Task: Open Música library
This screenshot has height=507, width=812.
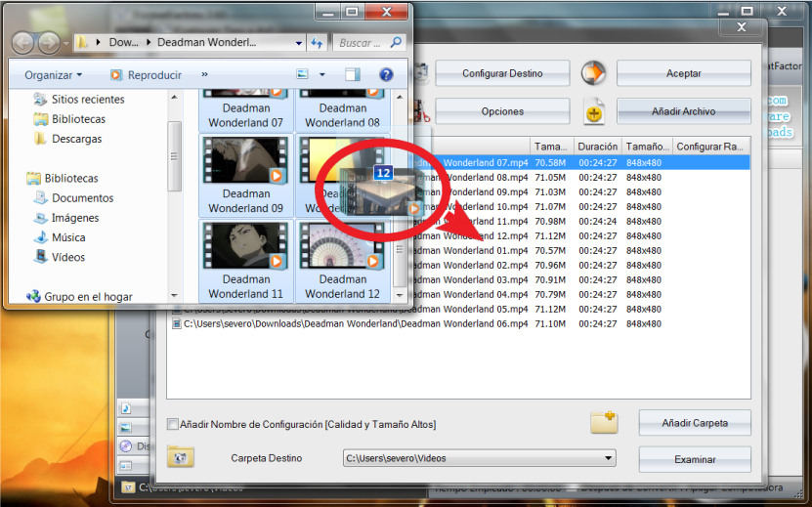Action: click(x=60, y=237)
